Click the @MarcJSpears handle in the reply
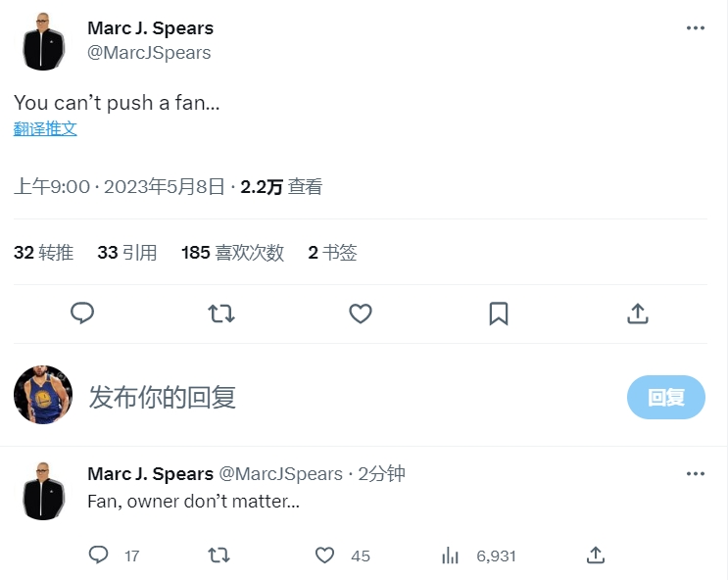Screen dimensions: 728x580 [x=280, y=474]
